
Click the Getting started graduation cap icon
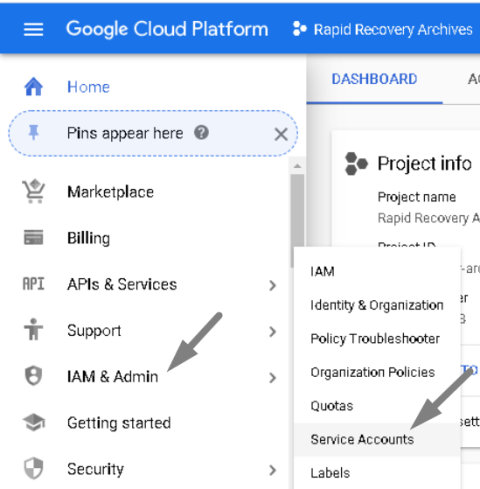pyautogui.click(x=34, y=422)
